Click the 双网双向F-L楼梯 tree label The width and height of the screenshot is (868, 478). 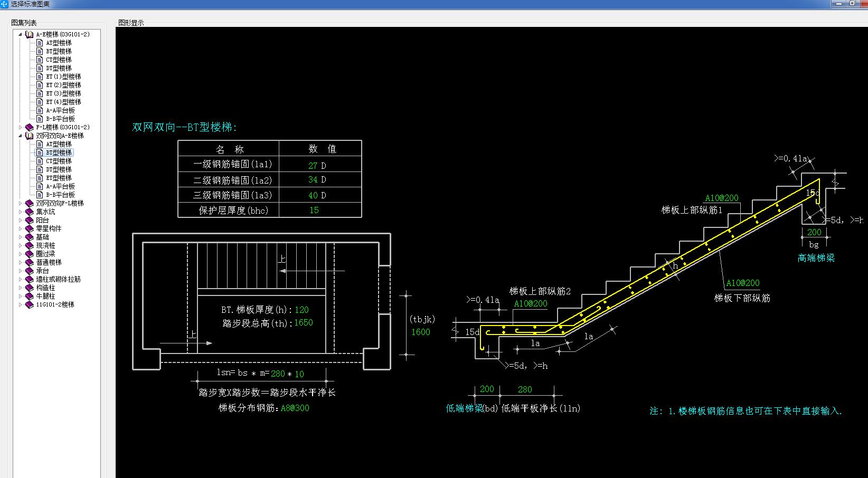point(60,203)
